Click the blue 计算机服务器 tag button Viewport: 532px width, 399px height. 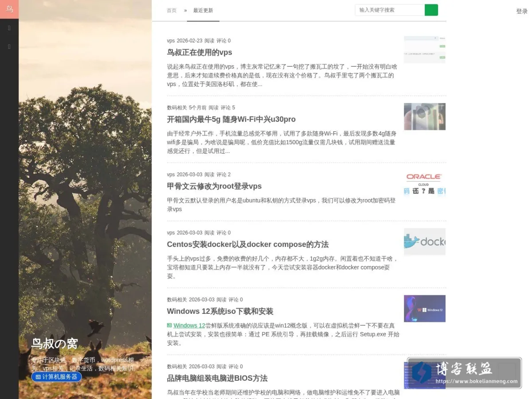(56, 377)
